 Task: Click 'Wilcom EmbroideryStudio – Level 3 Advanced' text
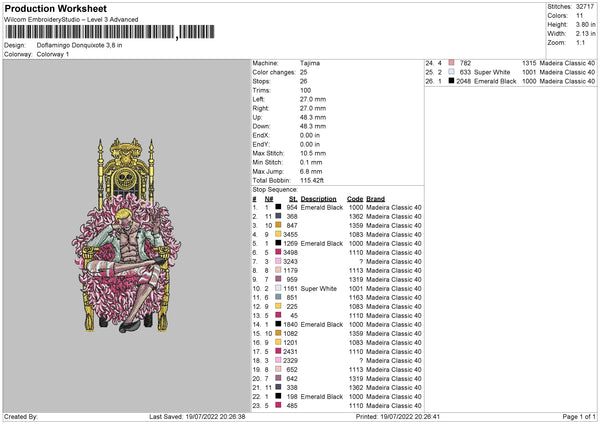coord(71,19)
